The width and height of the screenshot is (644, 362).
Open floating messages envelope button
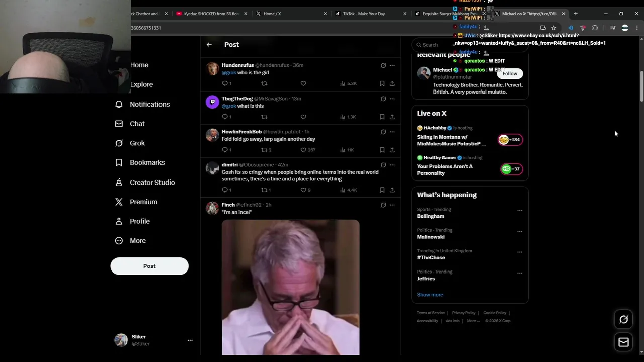coord(623,342)
